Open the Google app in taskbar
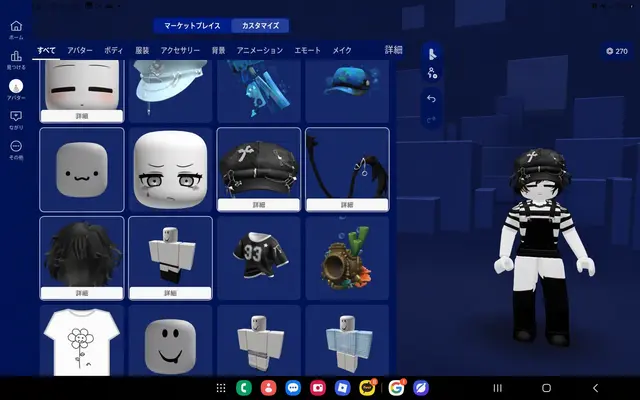Image resolution: width=640 pixels, height=400 pixels. (x=396, y=388)
